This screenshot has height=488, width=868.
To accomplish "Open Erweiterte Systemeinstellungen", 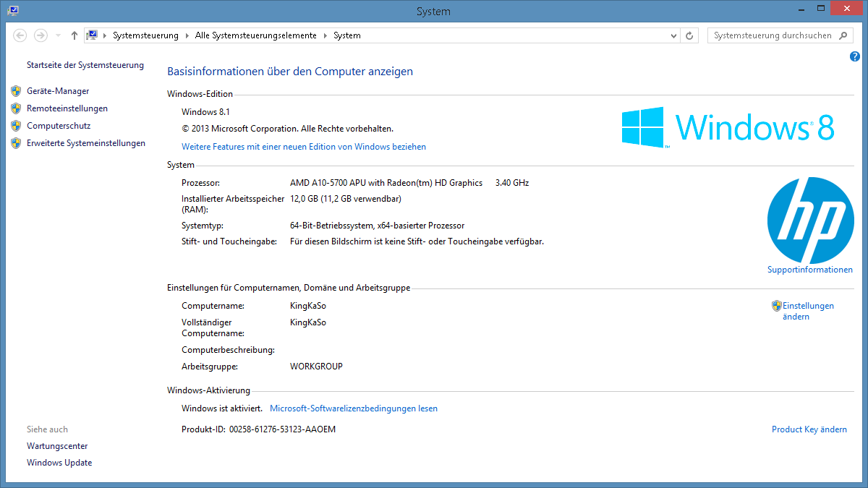I will coord(85,143).
